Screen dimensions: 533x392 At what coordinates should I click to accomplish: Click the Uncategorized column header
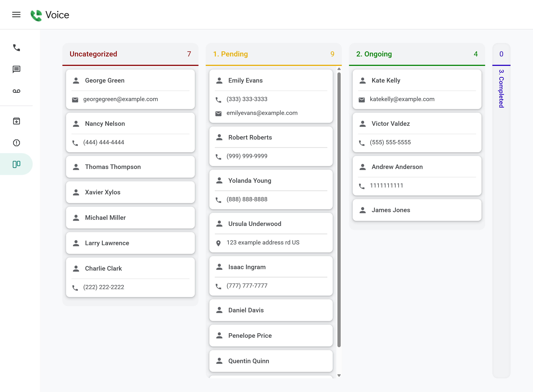[93, 54]
